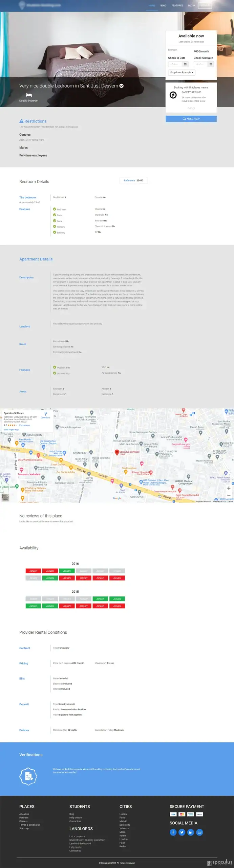Click the red Spaculus Software map pin
The width and height of the screenshot is (234, 868).
pos(117,452)
